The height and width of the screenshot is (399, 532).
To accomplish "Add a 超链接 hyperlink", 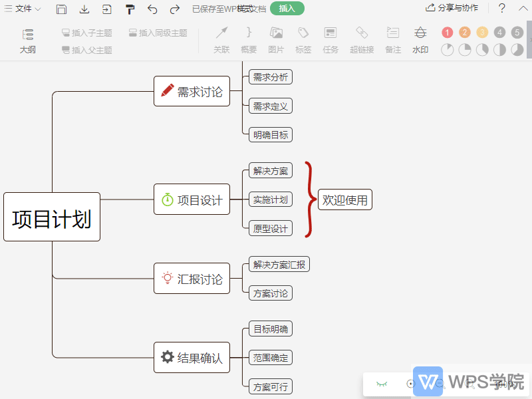I will point(361,39).
